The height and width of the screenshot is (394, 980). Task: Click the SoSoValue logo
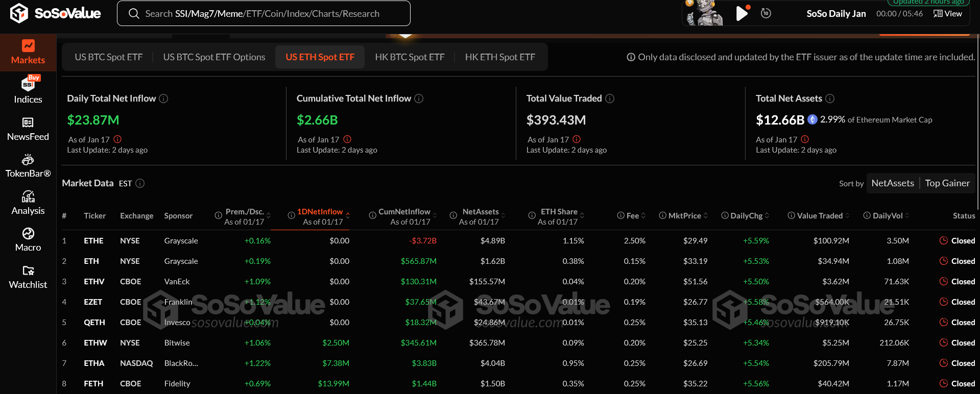pyautogui.click(x=55, y=13)
